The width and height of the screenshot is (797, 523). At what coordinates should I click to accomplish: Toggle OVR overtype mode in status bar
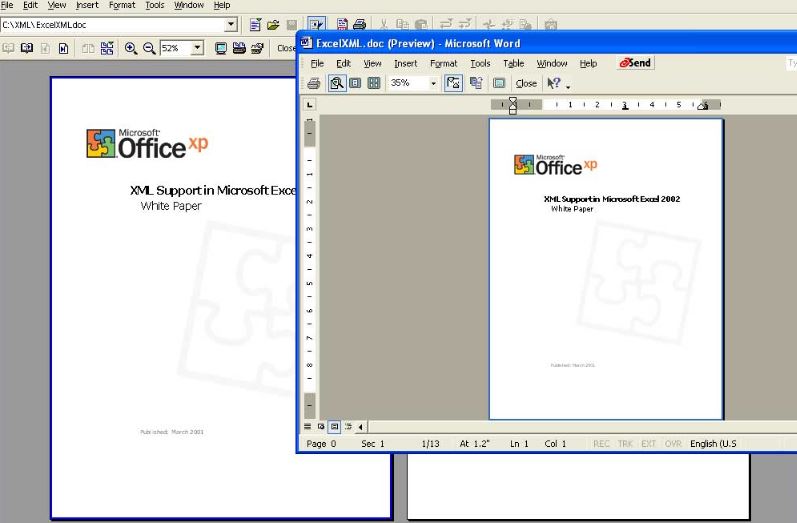pos(673,444)
